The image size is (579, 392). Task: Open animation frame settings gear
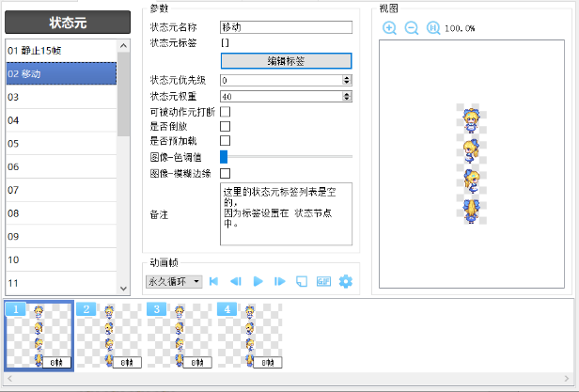pyautogui.click(x=345, y=281)
